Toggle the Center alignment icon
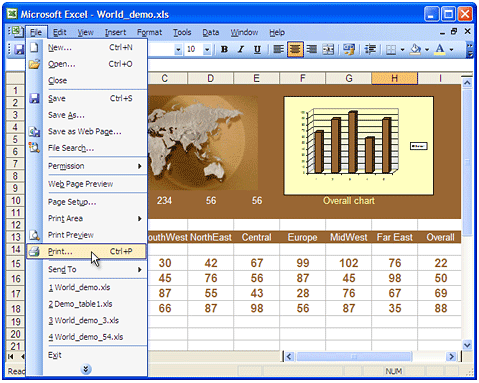 point(295,50)
